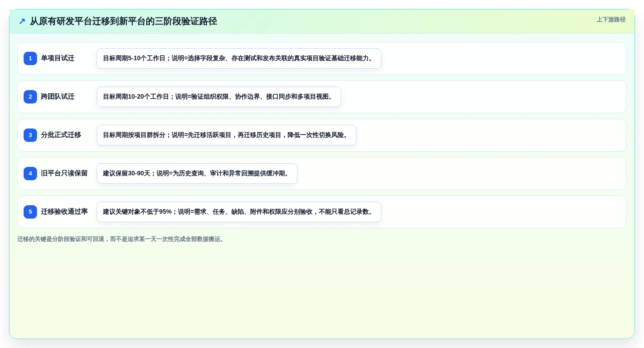Select step number 3 badge
This screenshot has height=348, width=644.
click(x=30, y=135)
